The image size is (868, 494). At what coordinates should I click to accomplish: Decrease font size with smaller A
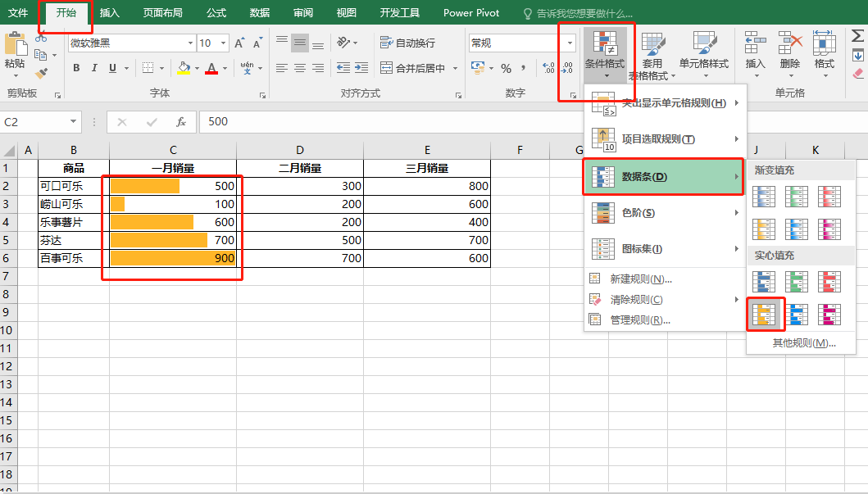(257, 43)
